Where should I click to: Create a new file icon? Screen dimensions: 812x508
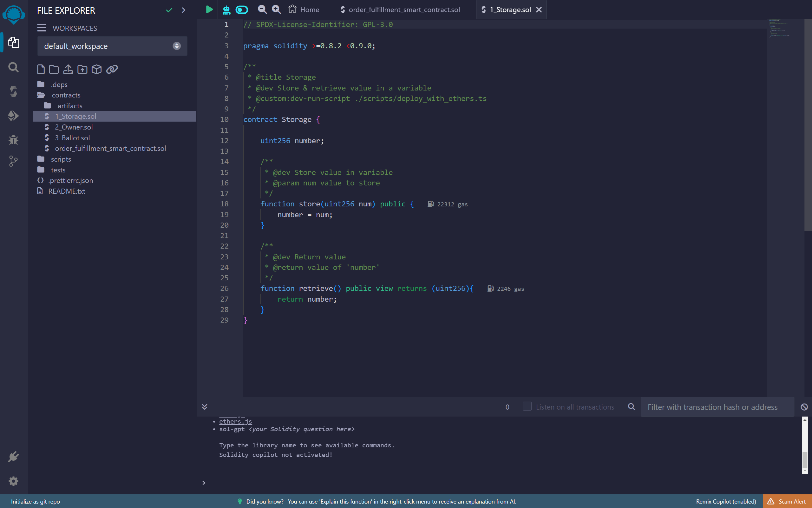point(41,69)
